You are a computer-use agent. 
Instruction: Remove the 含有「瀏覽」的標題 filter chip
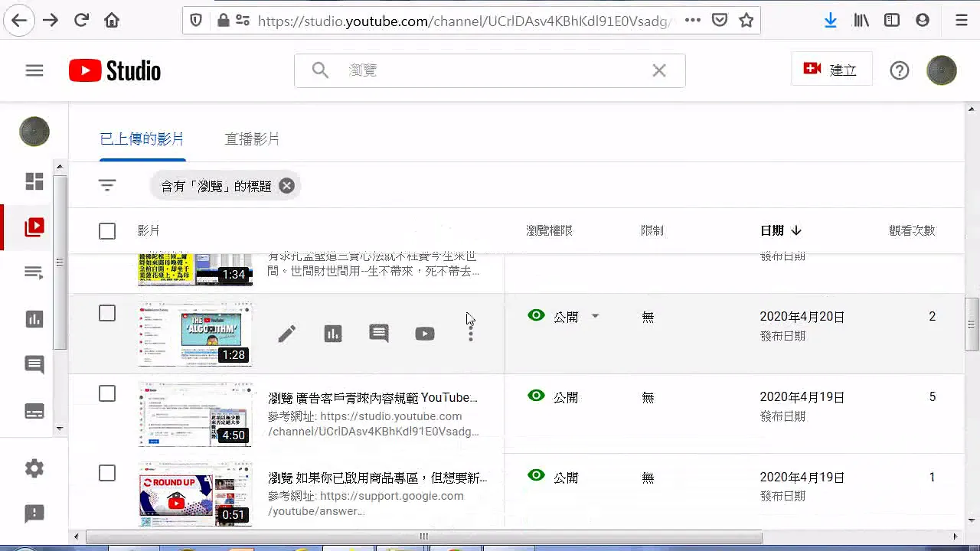[286, 185]
